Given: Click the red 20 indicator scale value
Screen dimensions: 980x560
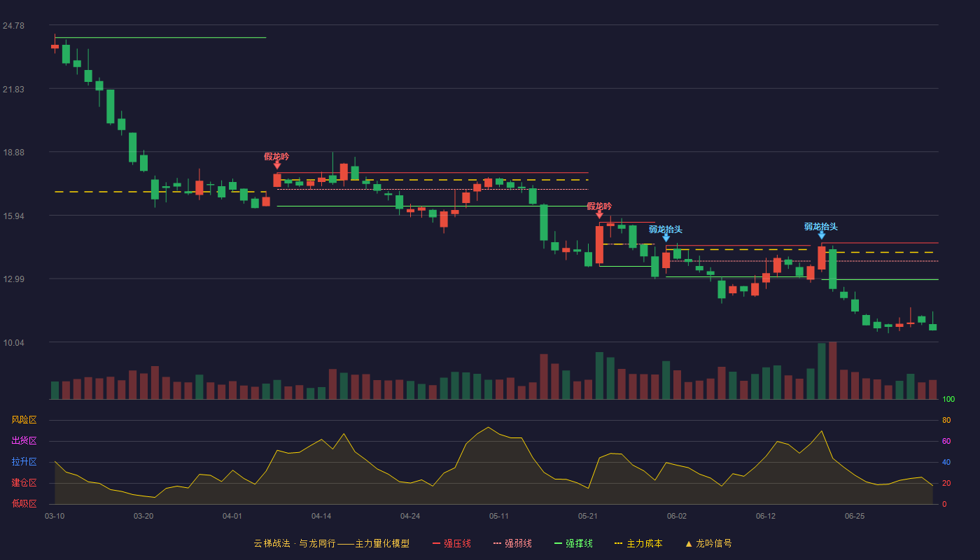Looking at the screenshot, I should (946, 483).
